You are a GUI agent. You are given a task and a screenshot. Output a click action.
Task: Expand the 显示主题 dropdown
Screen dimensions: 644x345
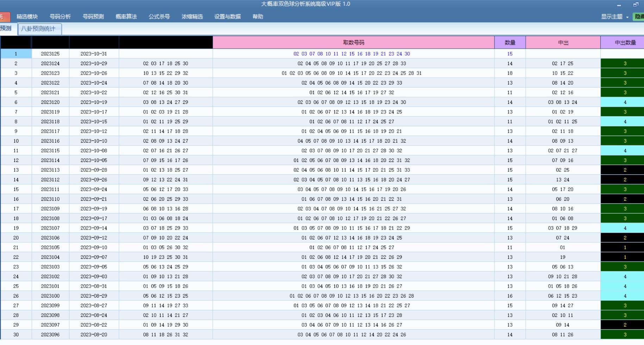615,17
